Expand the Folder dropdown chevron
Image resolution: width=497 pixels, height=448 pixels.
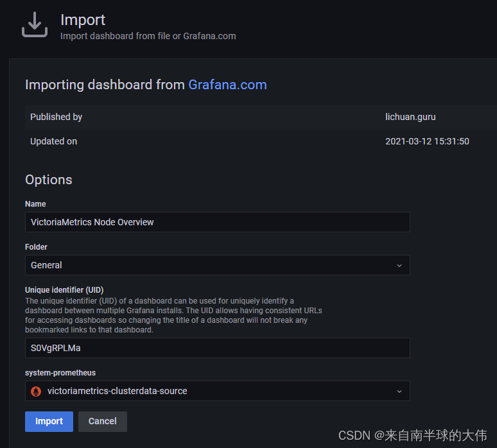click(x=399, y=266)
